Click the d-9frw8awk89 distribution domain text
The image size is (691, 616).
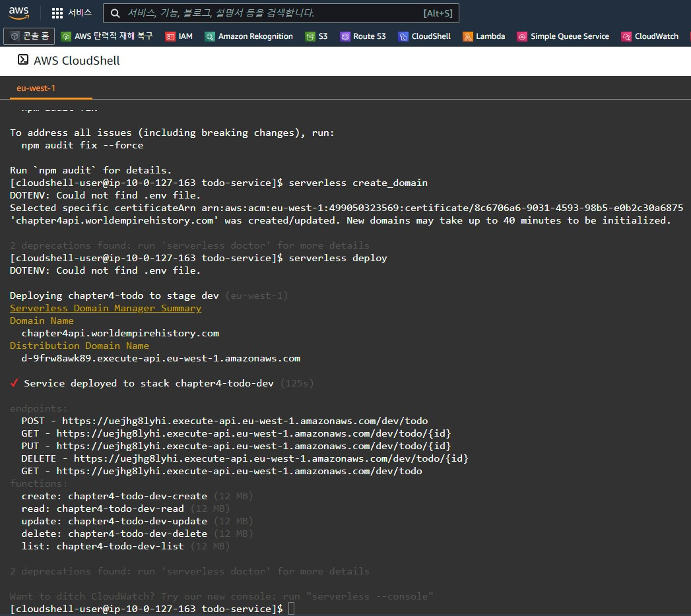[x=161, y=358]
